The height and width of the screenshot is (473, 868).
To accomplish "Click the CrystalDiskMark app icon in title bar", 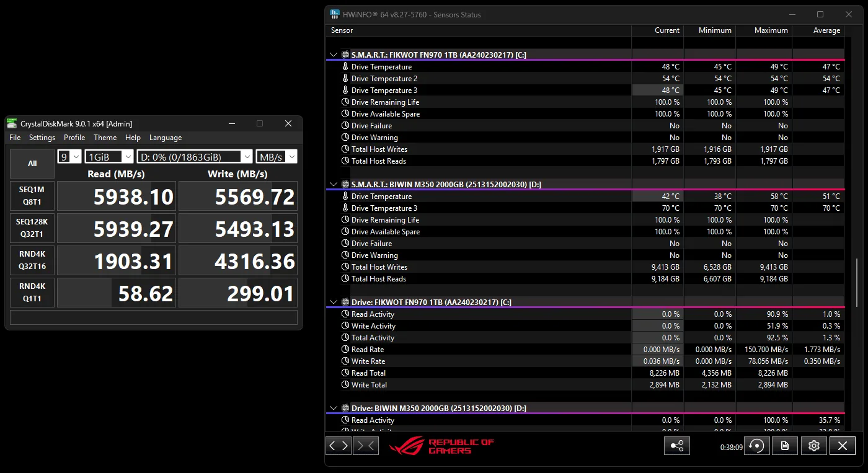I will 12,123.
